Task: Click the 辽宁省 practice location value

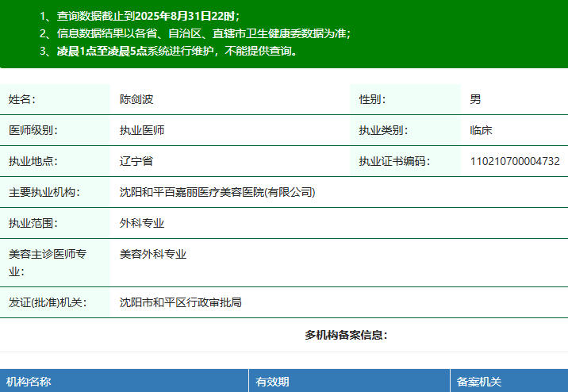Action: 136,161
